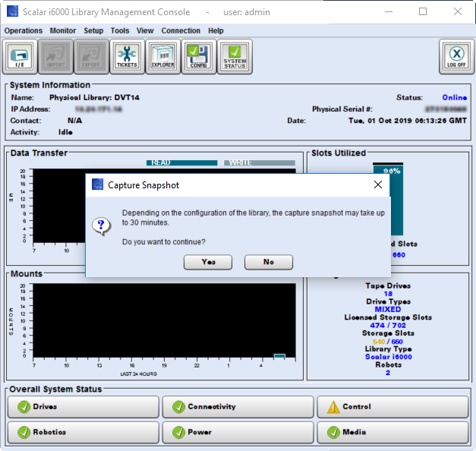Open the Robotics status button
The width and height of the screenshot is (476, 451).
(84, 432)
